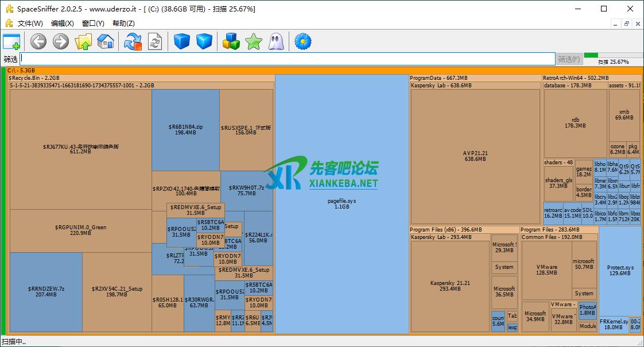This screenshot has width=644, height=347.
Task: Open the 帮助(Z) menu
Action: point(123,24)
